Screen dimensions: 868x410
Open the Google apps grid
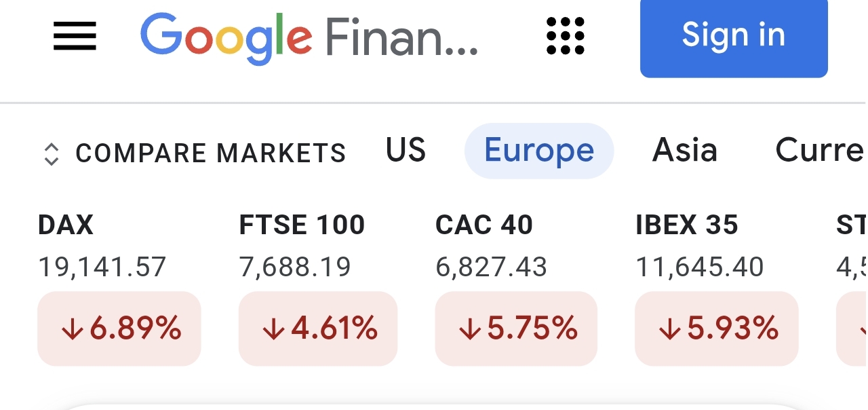point(566,36)
